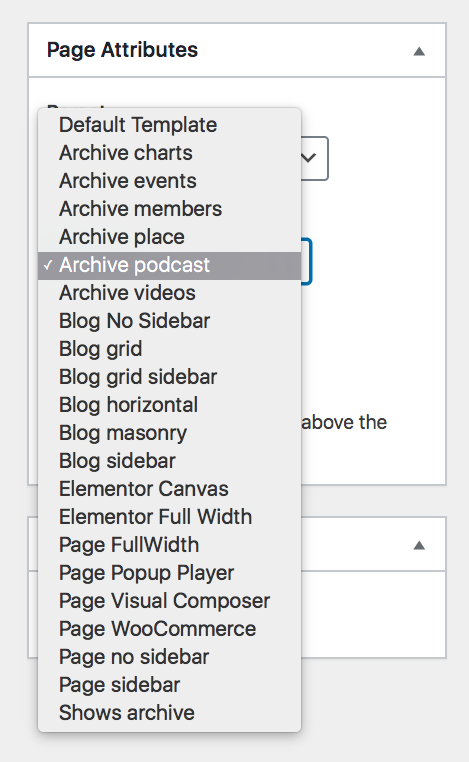This screenshot has width=469, height=762.
Task: Click the Page Attributes heading
Action: pos(122,50)
